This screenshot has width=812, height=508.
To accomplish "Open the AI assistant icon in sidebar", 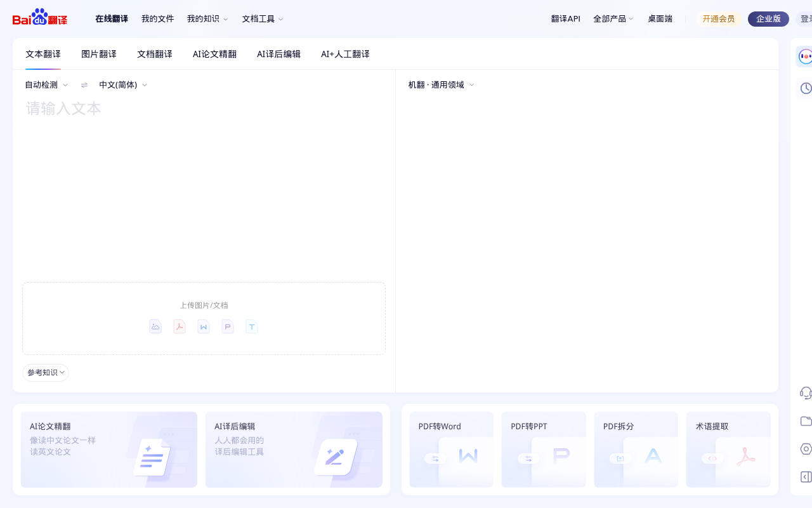I will (x=806, y=57).
